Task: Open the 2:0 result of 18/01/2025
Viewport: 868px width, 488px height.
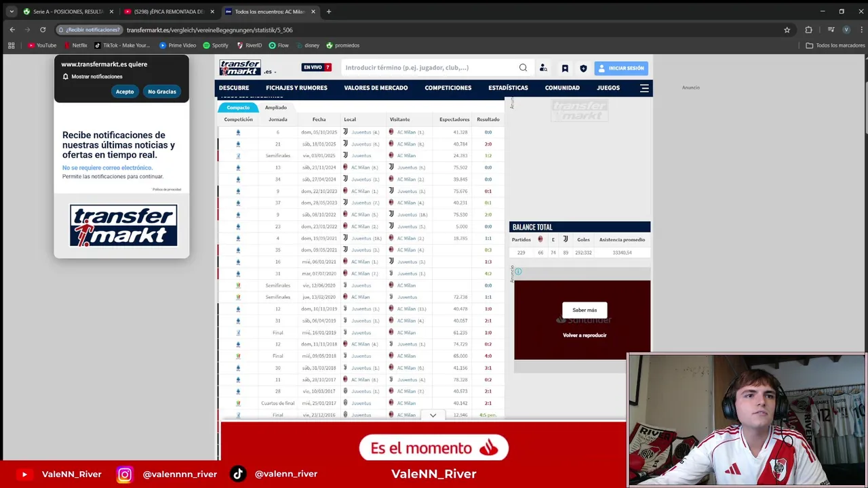Action: (x=488, y=144)
